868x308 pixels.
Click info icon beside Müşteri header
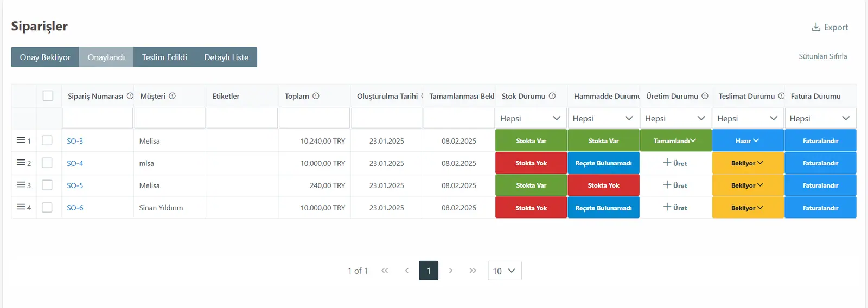pyautogui.click(x=172, y=96)
